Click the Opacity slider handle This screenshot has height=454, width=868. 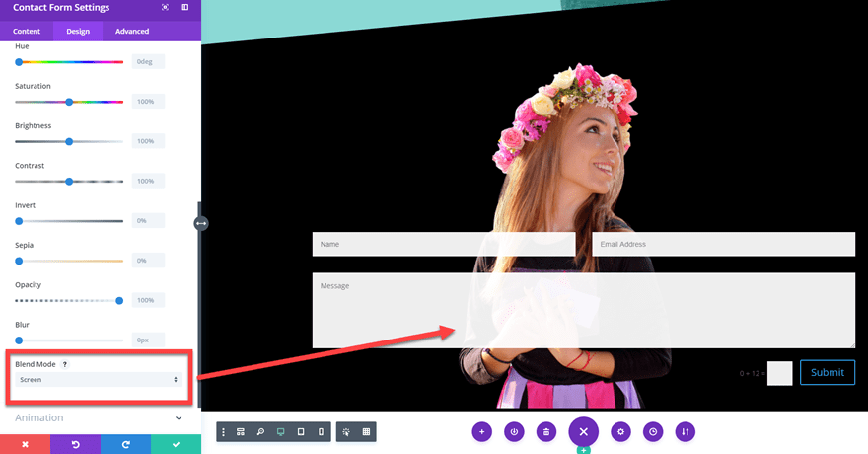119,301
